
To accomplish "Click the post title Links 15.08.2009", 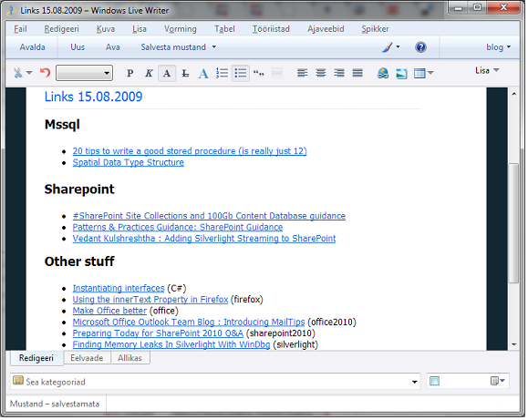I will 94,97.
